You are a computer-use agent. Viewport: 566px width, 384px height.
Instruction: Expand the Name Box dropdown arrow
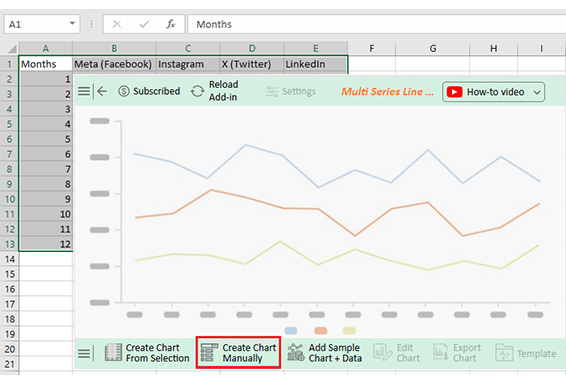pyautogui.click(x=72, y=23)
